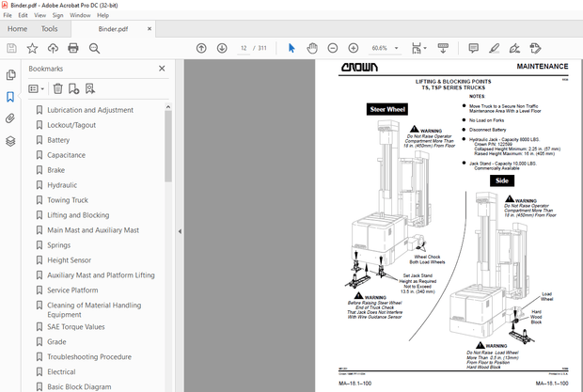This screenshot has width=583, height=392.
Task: Select the Towing Truck bookmark
Action: (68, 200)
